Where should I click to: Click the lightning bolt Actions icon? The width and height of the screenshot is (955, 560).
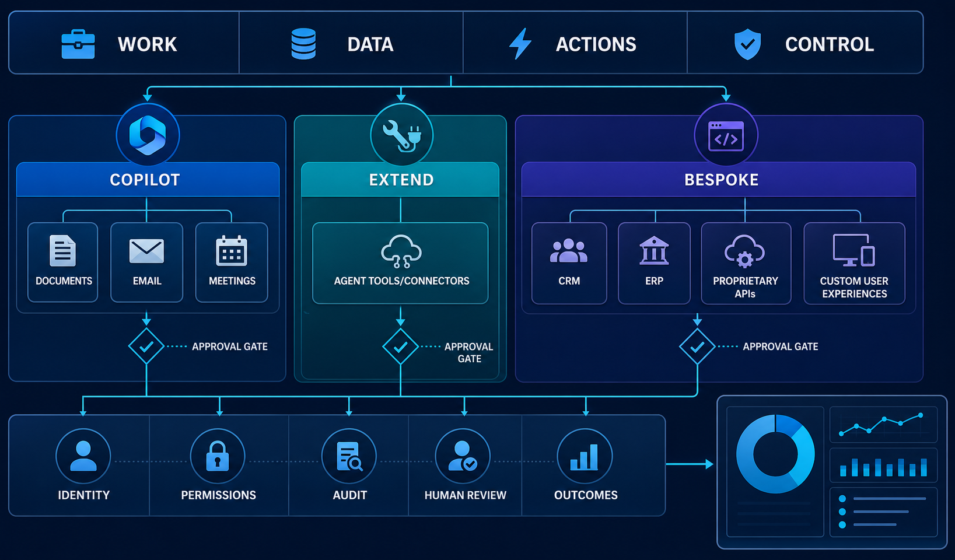[520, 44]
